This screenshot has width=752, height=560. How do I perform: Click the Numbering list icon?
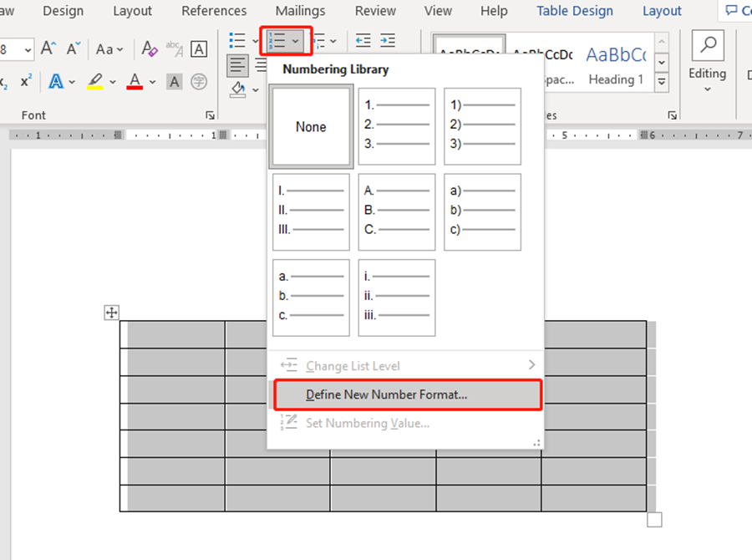(277, 41)
